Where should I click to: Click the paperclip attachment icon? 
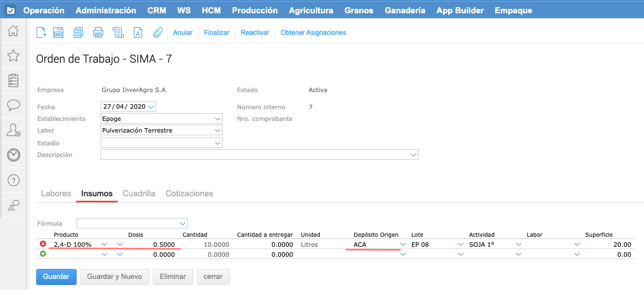[x=158, y=33]
